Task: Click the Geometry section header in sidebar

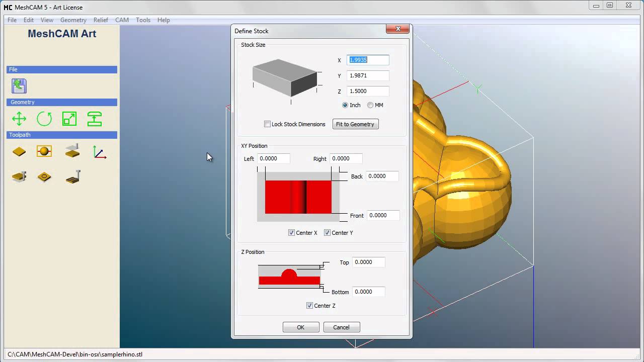Action: tap(62, 102)
